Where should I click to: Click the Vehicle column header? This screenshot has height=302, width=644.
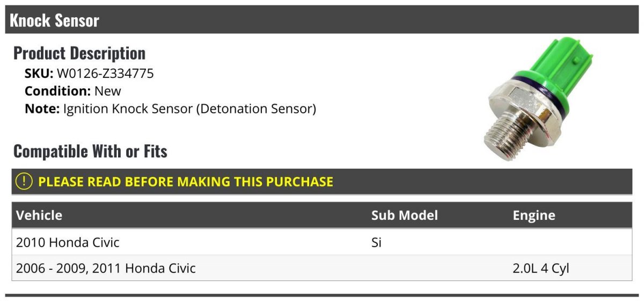(x=39, y=215)
